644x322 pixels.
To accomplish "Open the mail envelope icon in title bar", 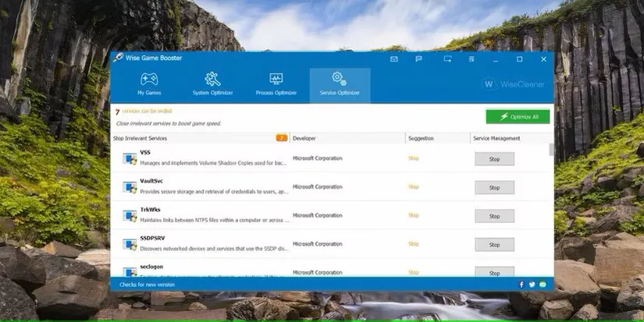I will point(394,59).
